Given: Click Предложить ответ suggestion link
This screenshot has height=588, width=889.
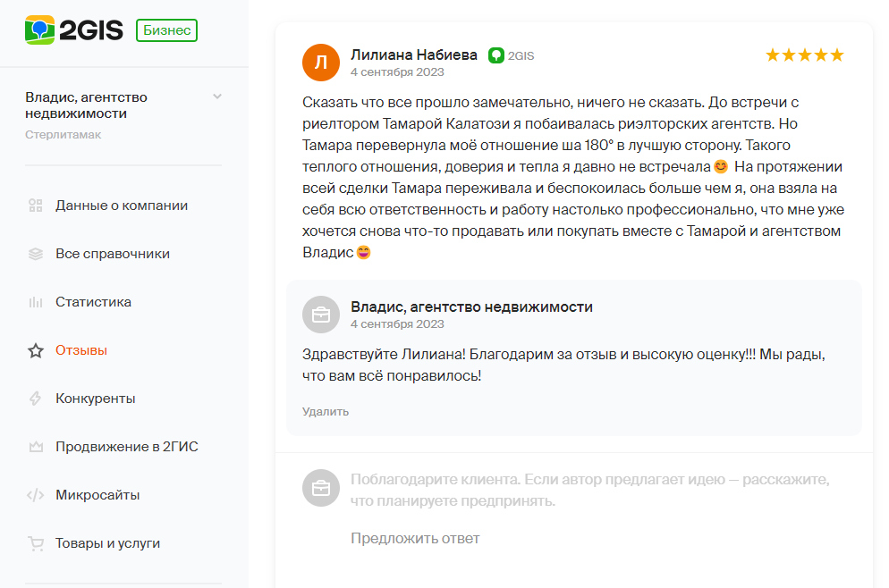Looking at the screenshot, I should click(415, 538).
